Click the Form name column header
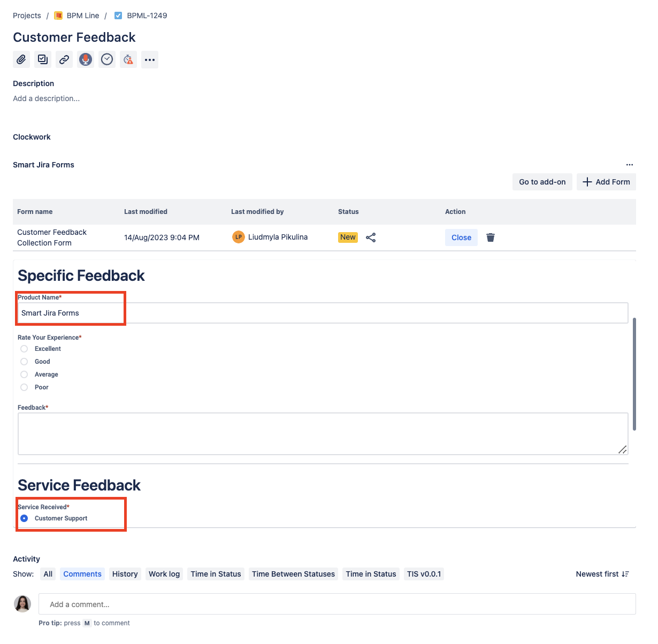This screenshot has width=658, height=644. pyautogui.click(x=35, y=212)
